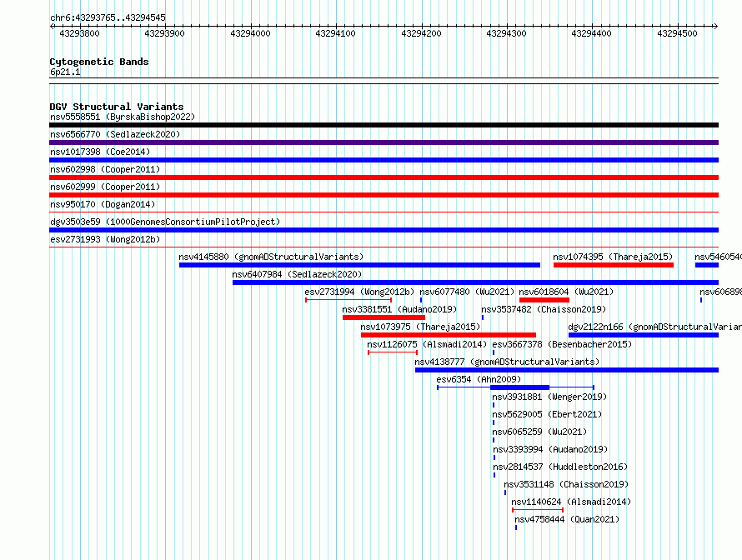Screen dimensions: 742x560
Task: Click the left arrow of coordinate ruler
Action: pos(52,26)
